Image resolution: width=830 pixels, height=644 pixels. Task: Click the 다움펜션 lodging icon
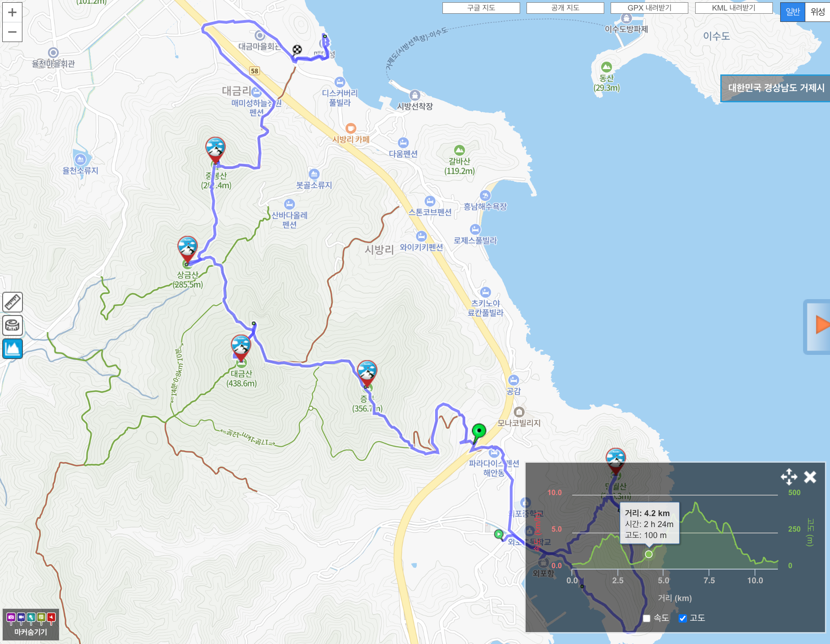click(x=403, y=143)
